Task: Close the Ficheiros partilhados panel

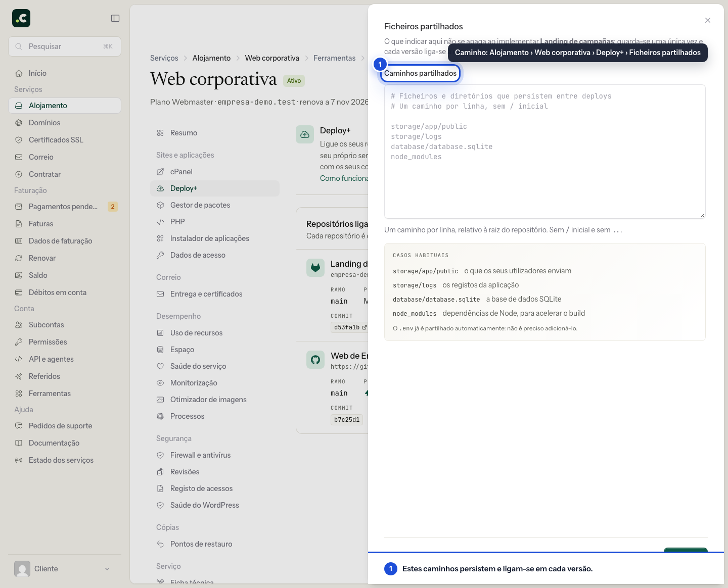Action: pyautogui.click(x=708, y=20)
